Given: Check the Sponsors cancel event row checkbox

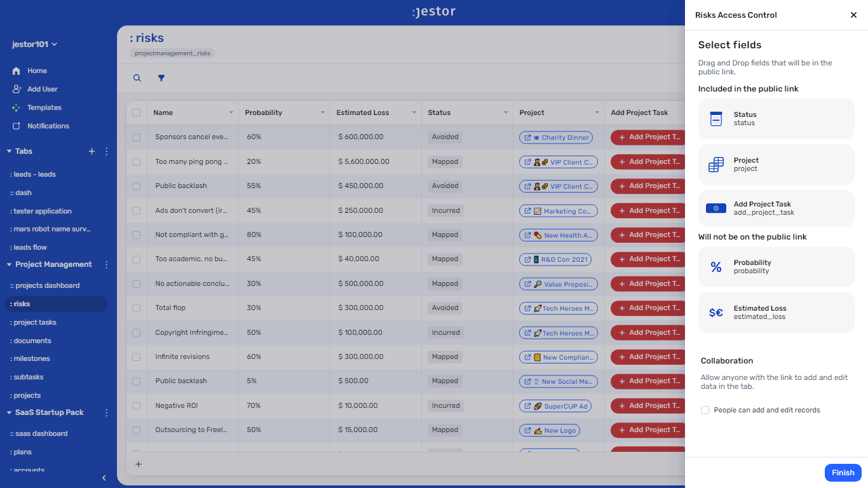Looking at the screenshot, I should tap(136, 137).
